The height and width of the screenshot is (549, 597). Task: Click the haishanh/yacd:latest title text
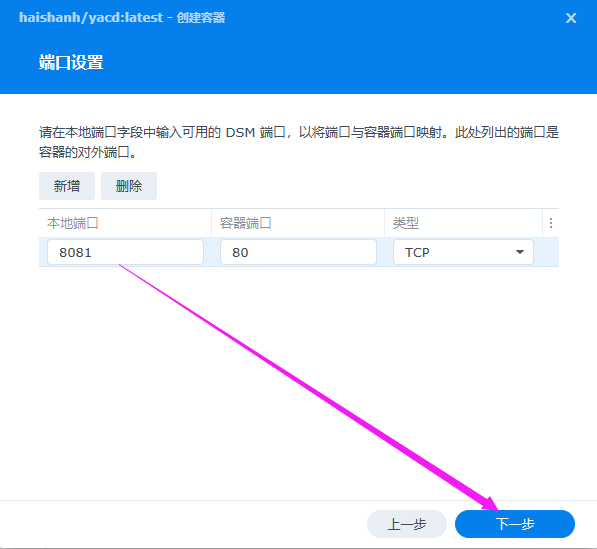[91, 18]
